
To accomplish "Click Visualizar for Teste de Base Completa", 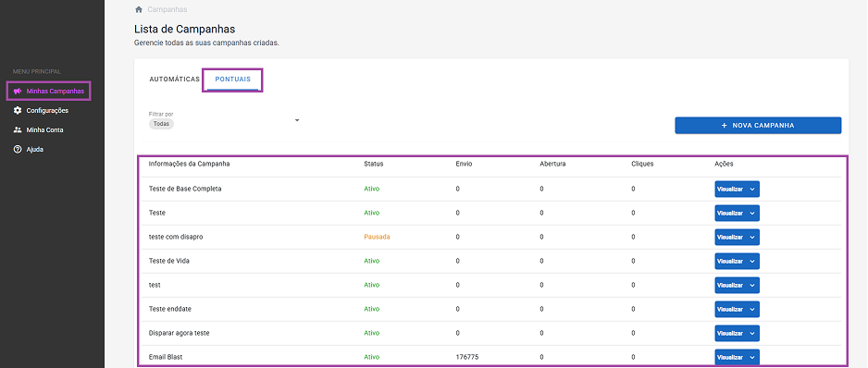I will coord(729,189).
